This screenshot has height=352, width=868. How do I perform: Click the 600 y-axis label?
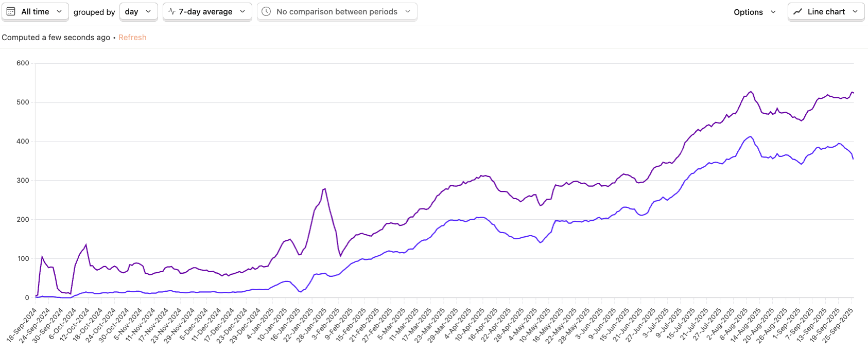point(23,63)
